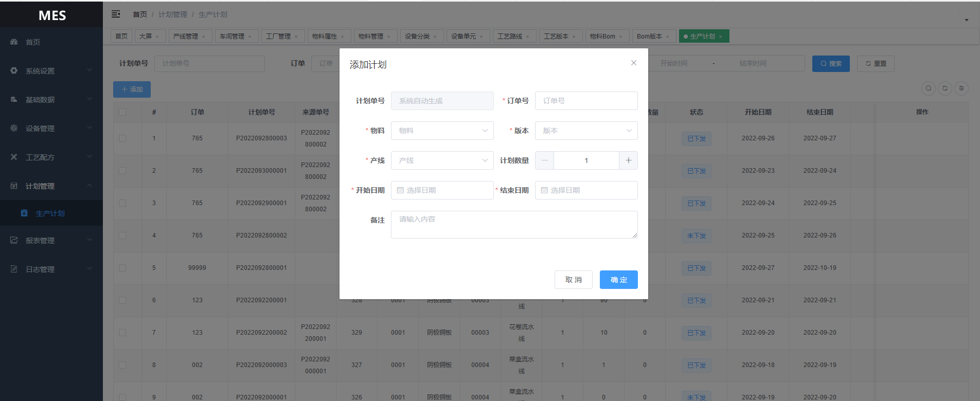Open the column settings icon above table
Image resolution: width=980 pixels, height=401 pixels.
tap(961, 88)
